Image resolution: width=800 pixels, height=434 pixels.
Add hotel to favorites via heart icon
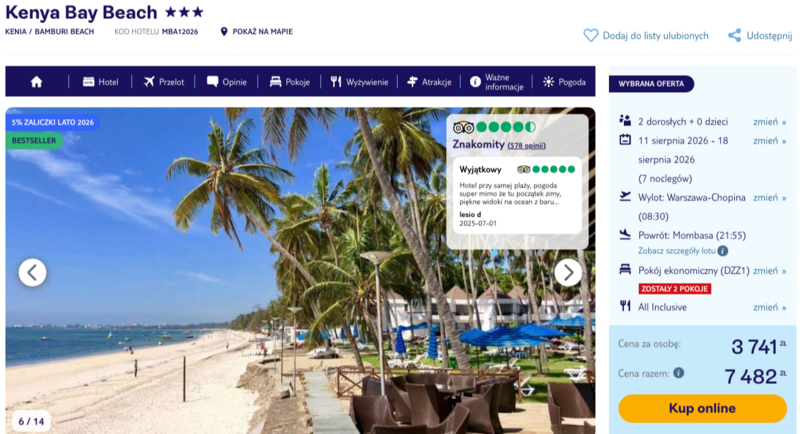click(x=590, y=35)
